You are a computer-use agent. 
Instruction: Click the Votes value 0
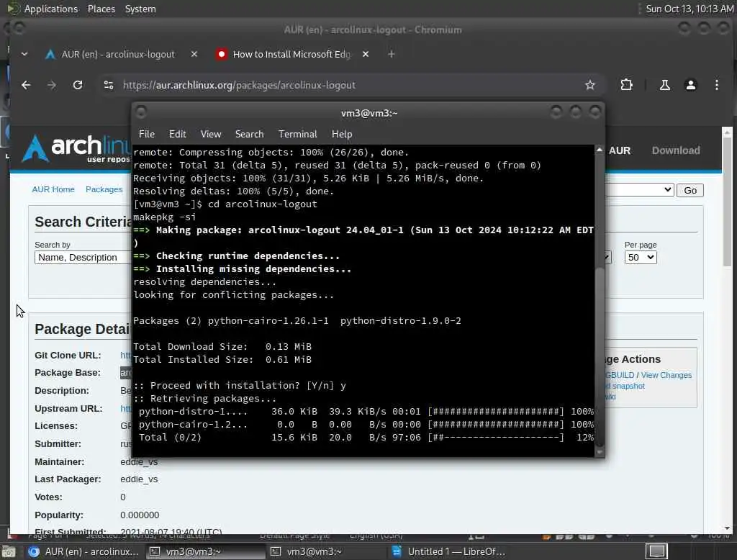point(122,497)
